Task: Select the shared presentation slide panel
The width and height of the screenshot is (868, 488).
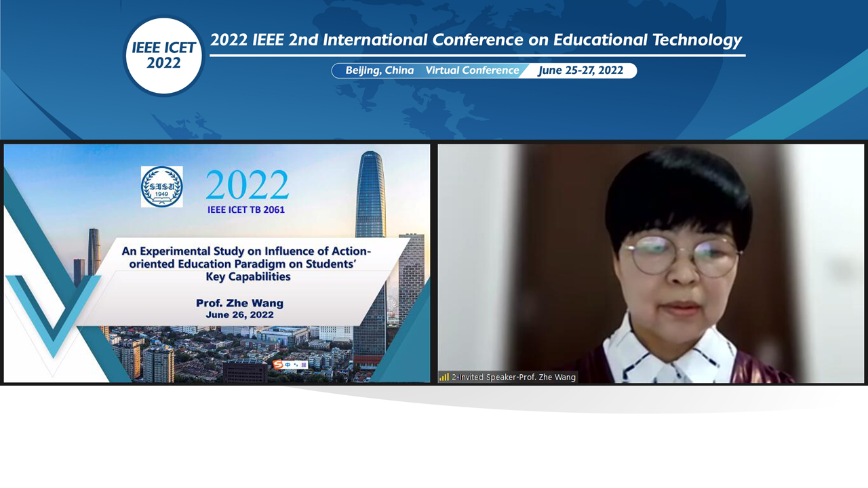Action: [217, 263]
